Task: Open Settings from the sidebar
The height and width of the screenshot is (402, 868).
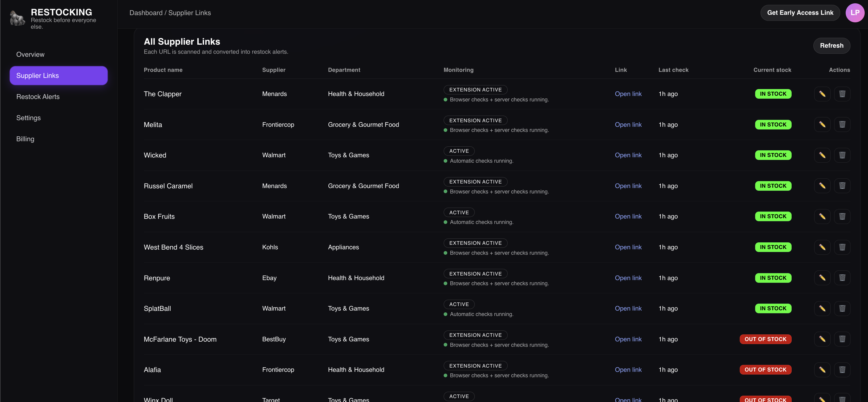Action: 28,118
